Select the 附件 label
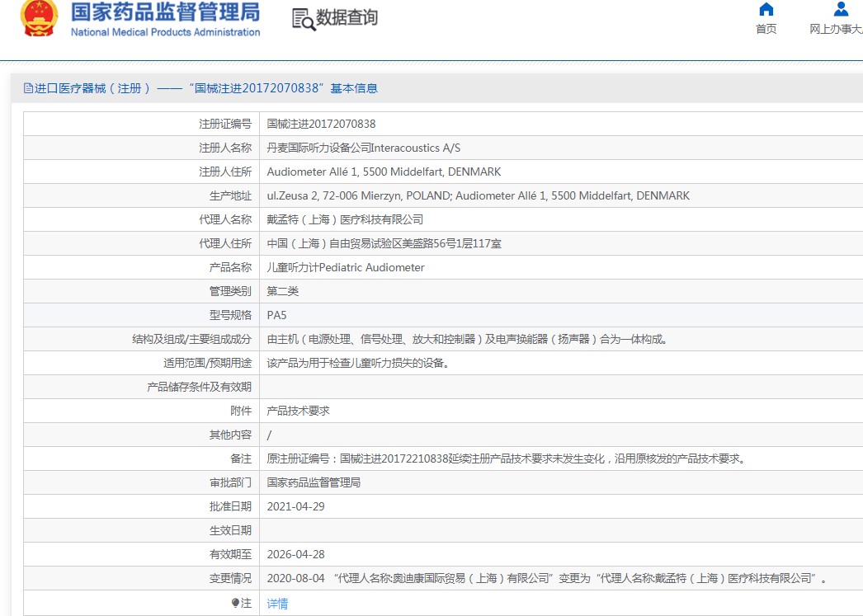The image size is (863, 616). pos(241,411)
